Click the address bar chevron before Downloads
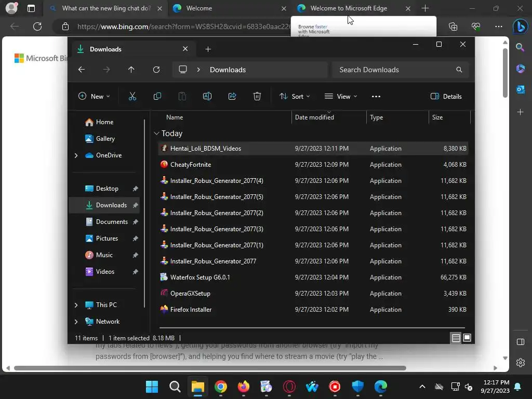Screen dimensions: 532x399 point(198,70)
